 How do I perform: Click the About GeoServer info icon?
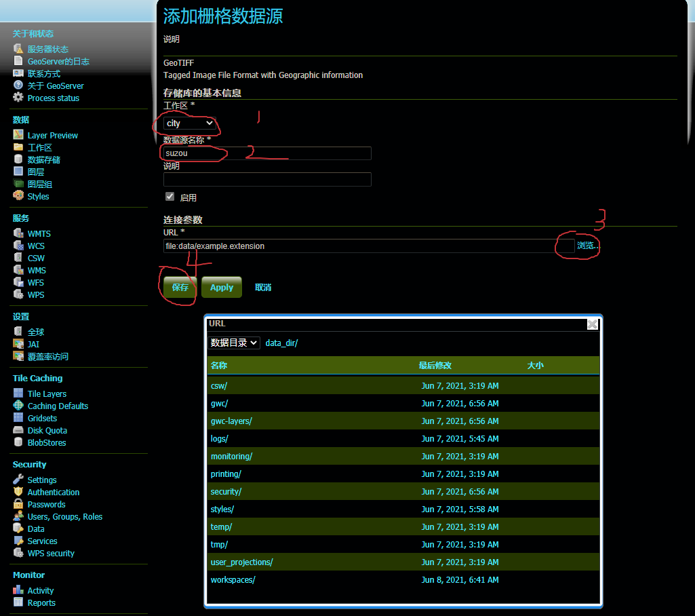point(18,85)
